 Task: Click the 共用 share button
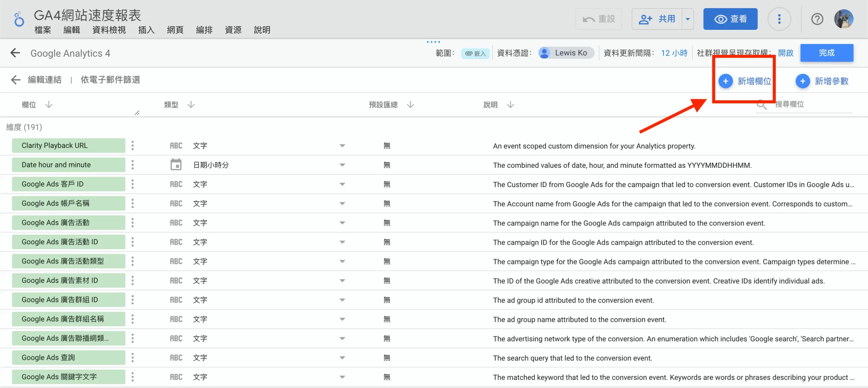pos(657,19)
